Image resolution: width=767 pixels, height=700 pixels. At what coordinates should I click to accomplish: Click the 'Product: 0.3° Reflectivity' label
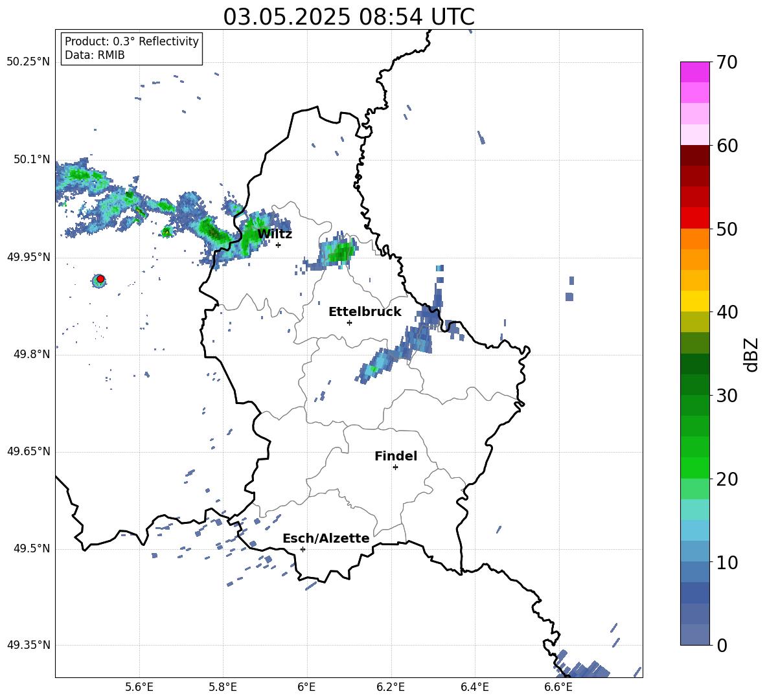coord(132,41)
